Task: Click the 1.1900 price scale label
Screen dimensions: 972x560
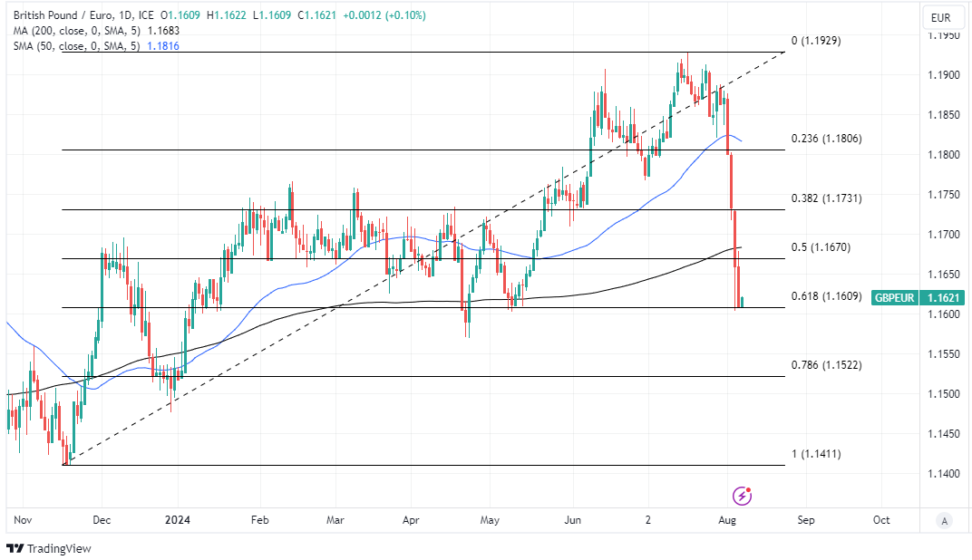Action: pyautogui.click(x=944, y=75)
